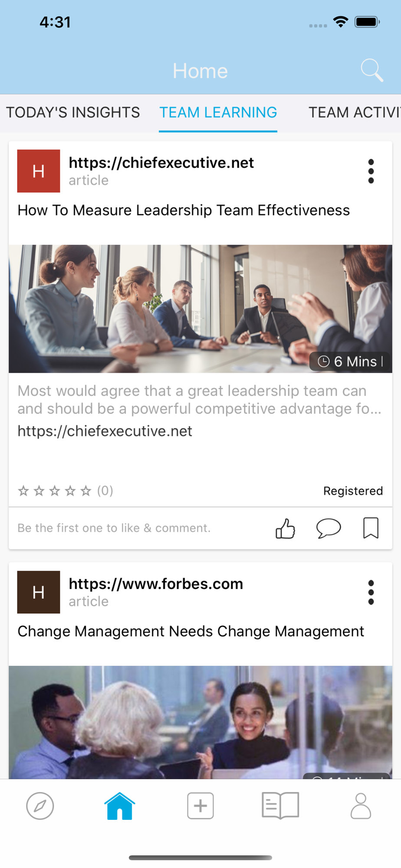The image size is (401, 868).
Task: Bookmark the chiefexecutive.net article
Action: coord(371,528)
